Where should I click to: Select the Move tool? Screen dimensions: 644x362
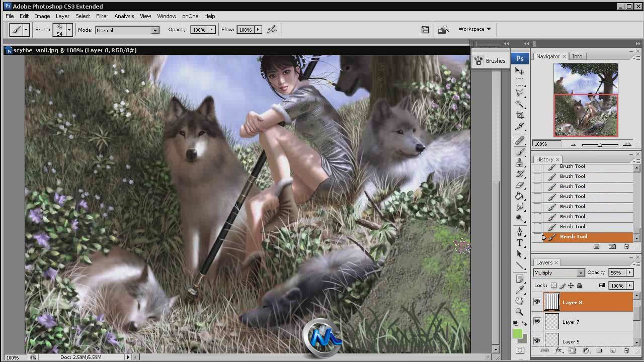click(x=520, y=71)
